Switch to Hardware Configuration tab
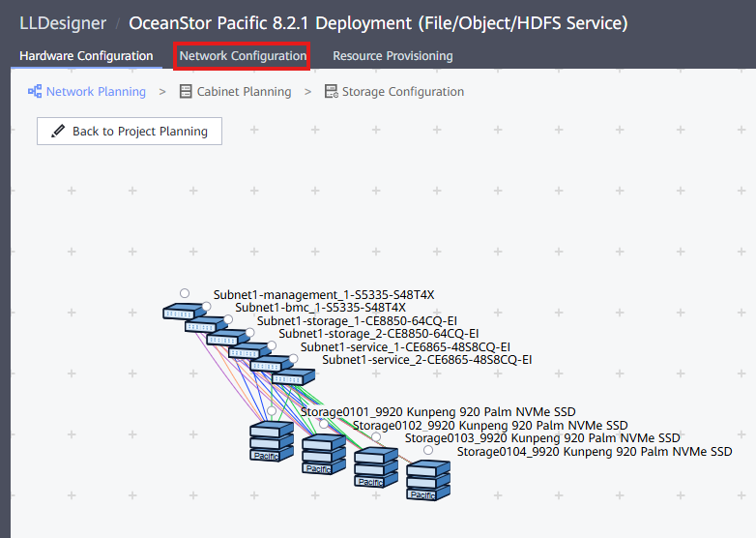756x538 pixels. [86, 56]
